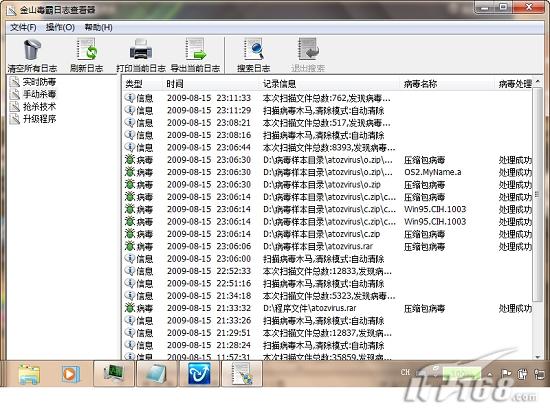
Task: Open the 文件(F) menu
Action: 23,27
